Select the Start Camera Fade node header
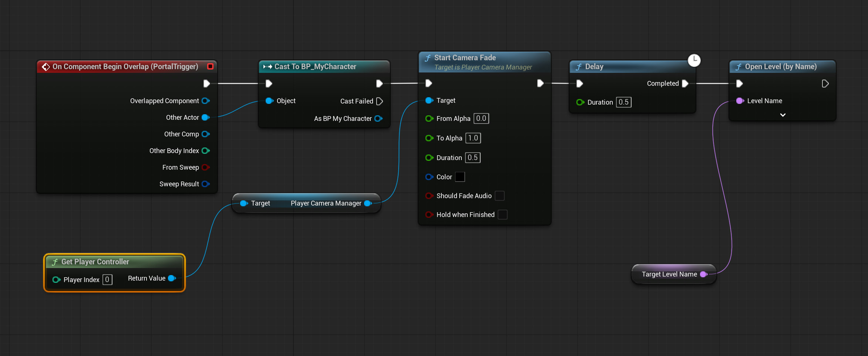Viewport: 868px width, 356px height. pos(485,62)
